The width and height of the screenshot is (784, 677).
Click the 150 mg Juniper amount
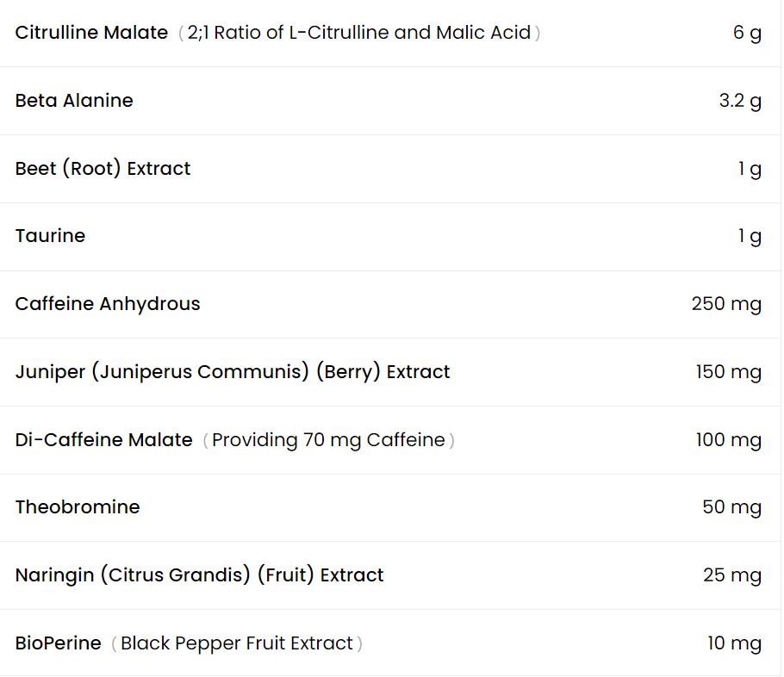click(729, 372)
